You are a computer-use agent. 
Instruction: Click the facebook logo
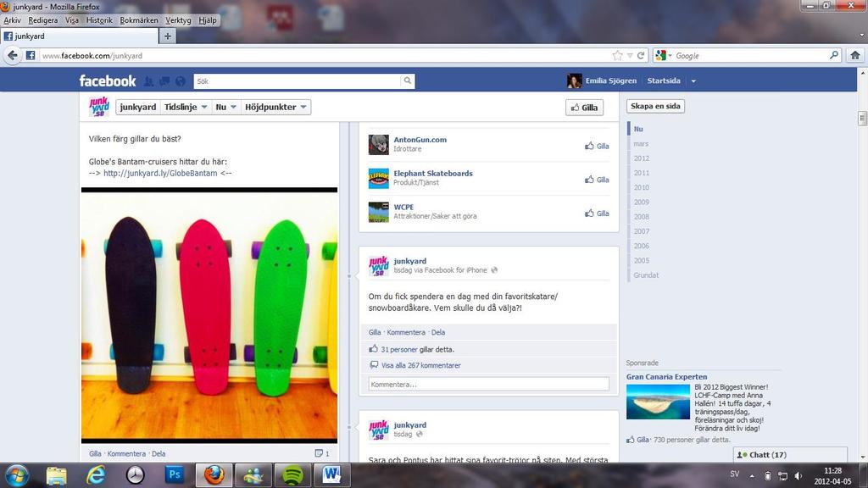click(x=108, y=80)
